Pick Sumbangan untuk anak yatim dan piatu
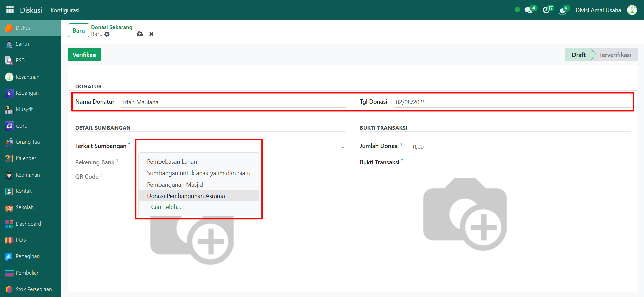 [198, 173]
